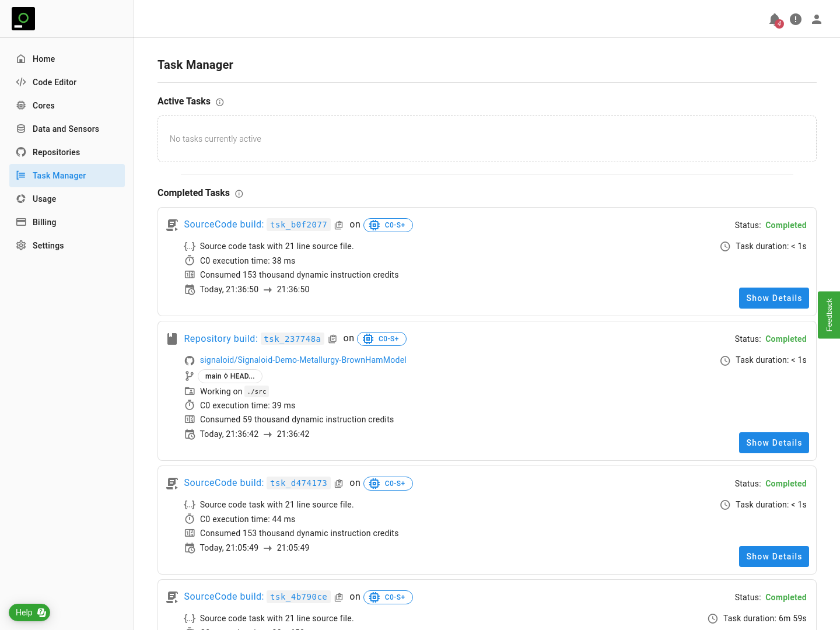Click the main HEAD branch chip
Viewport: 840px width, 630px height.
230,376
